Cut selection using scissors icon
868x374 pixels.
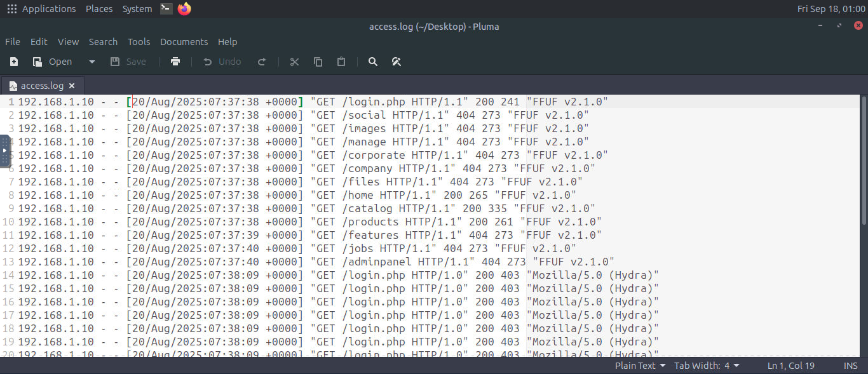[294, 62]
